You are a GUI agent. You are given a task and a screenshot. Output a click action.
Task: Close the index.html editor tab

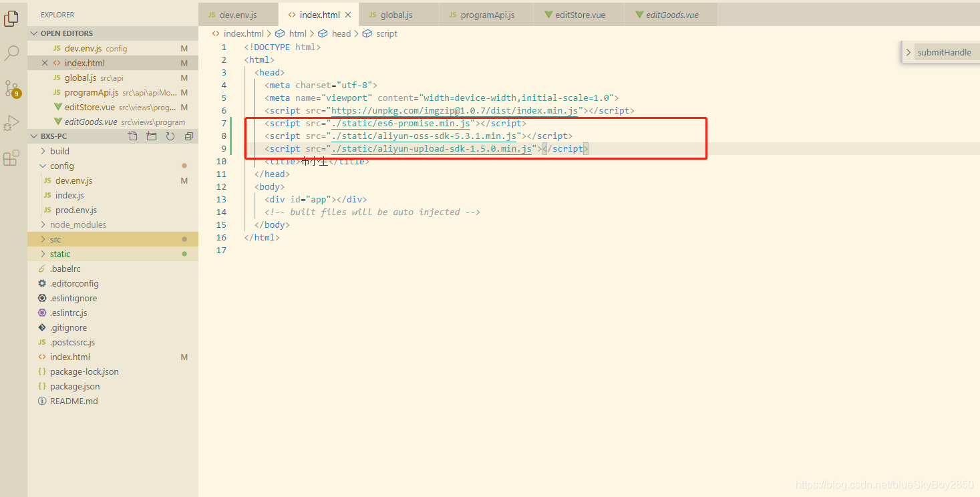pos(348,15)
